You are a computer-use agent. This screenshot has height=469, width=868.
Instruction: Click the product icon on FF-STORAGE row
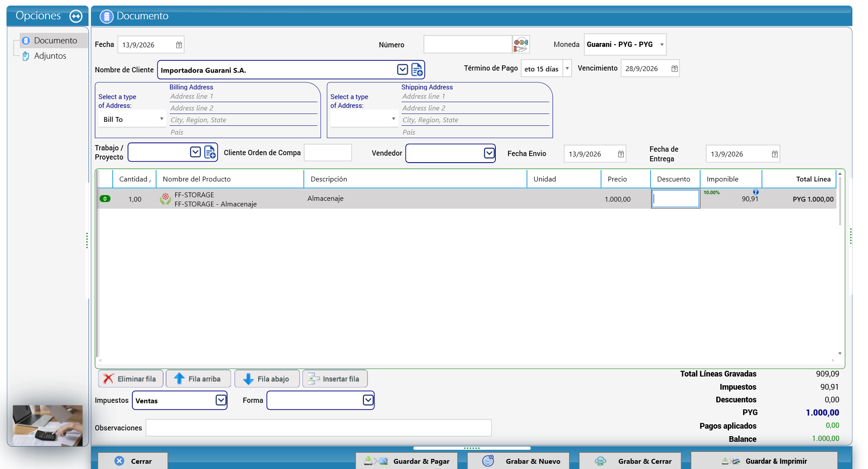(x=165, y=199)
